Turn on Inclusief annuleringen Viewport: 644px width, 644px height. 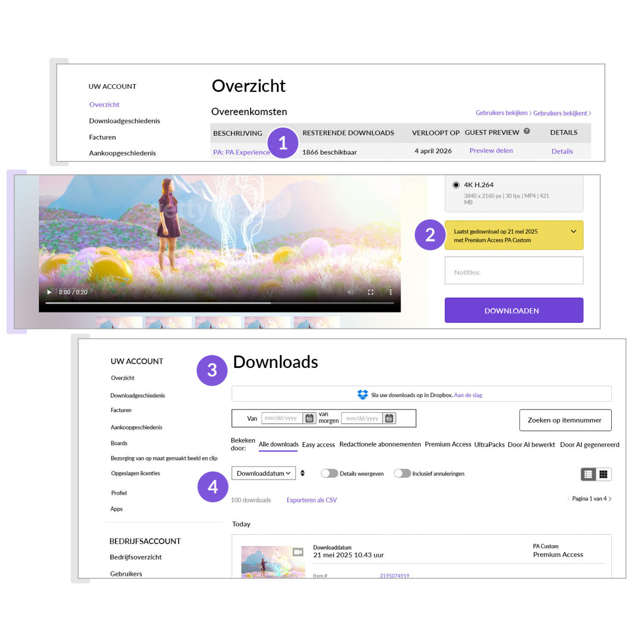coord(402,473)
